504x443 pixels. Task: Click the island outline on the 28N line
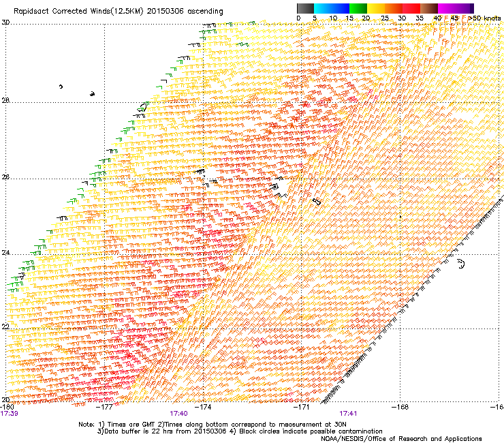pyautogui.click(x=142, y=107)
